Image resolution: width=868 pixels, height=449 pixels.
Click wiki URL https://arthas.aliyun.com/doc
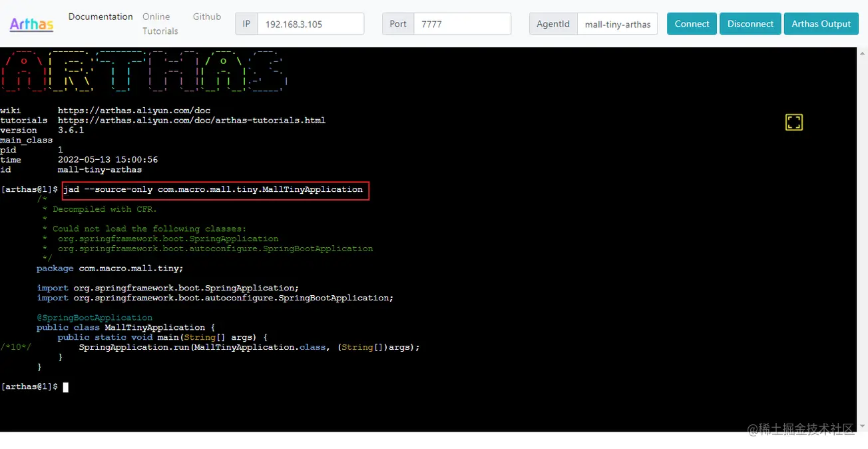coord(134,111)
